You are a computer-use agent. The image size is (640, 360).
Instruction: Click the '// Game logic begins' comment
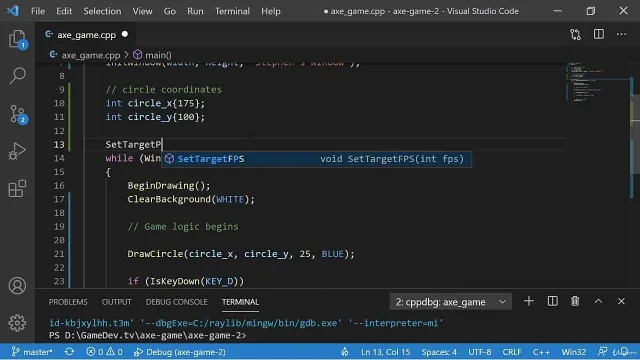pos(183,227)
